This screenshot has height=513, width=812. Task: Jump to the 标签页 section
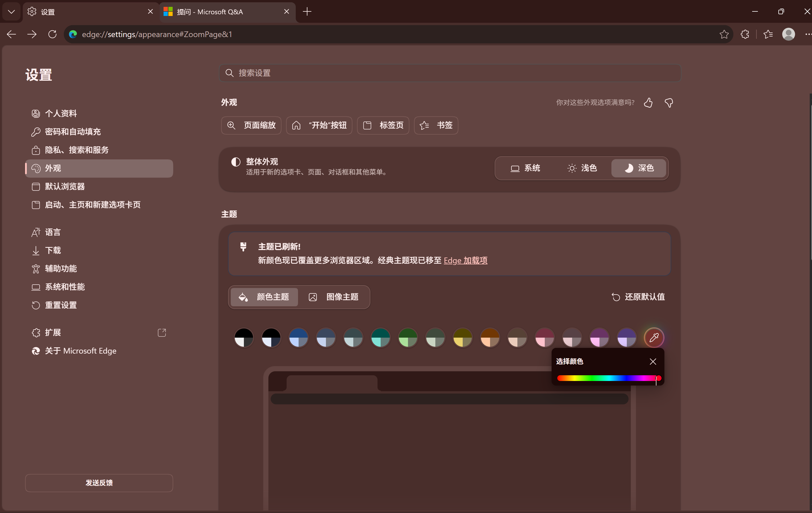pyautogui.click(x=383, y=125)
